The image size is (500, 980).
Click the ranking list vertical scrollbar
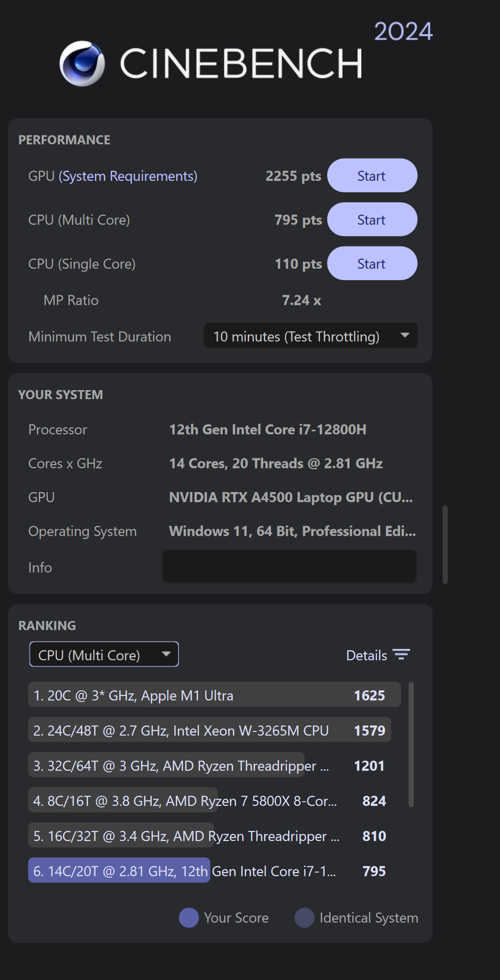point(411,744)
